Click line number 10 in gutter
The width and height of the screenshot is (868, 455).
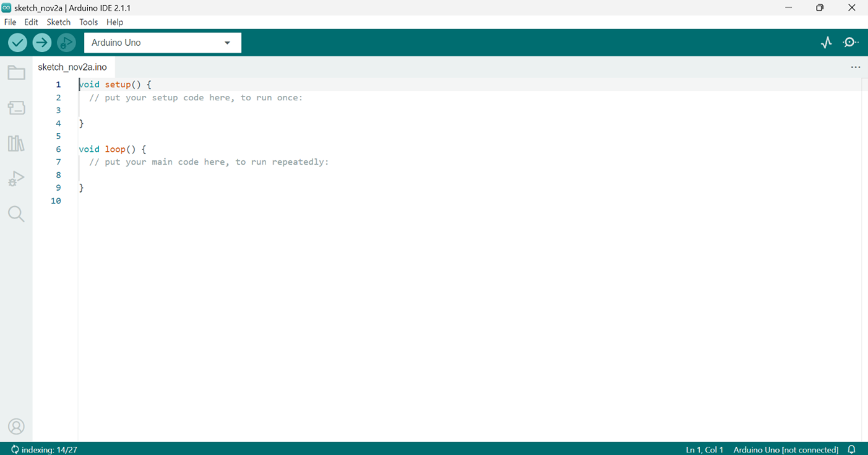[56, 201]
